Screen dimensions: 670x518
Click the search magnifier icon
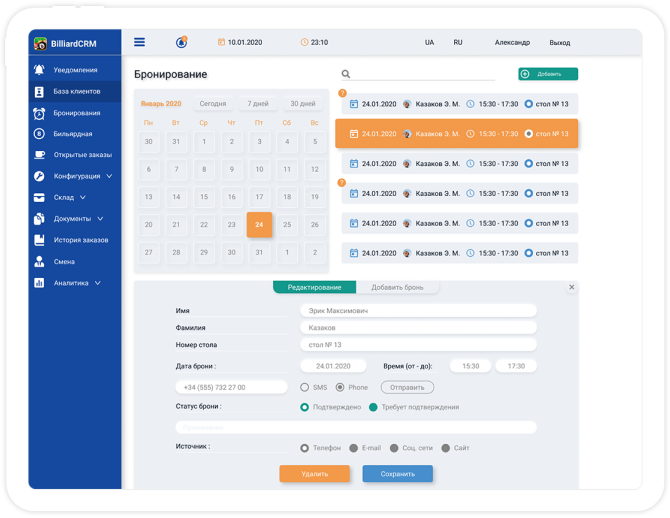(x=346, y=74)
